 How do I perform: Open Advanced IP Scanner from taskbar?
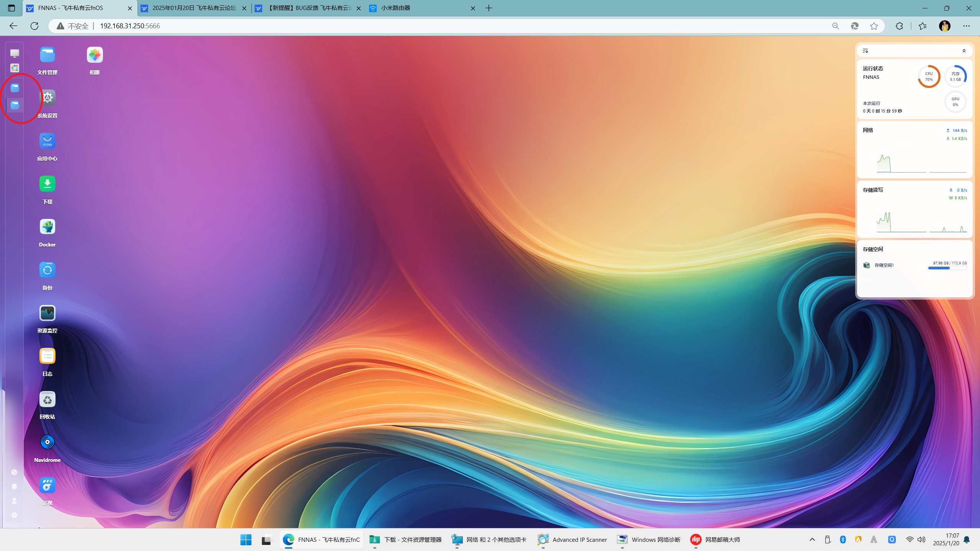click(572, 540)
